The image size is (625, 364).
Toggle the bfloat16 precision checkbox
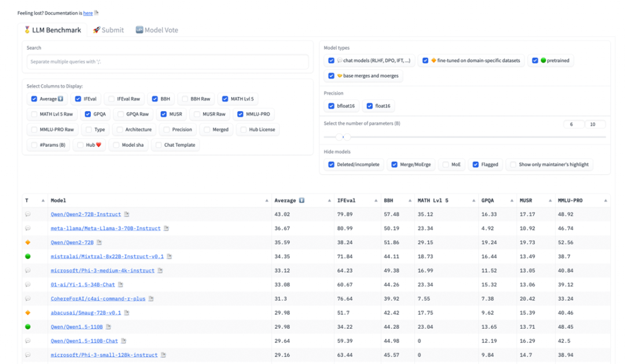click(x=331, y=106)
